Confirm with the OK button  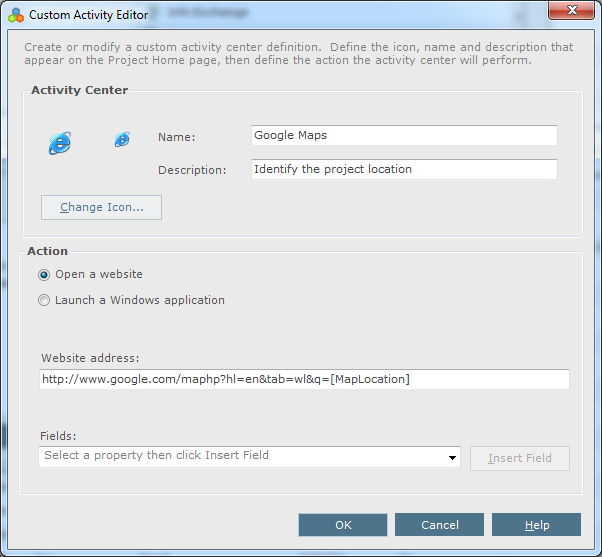pos(343,525)
